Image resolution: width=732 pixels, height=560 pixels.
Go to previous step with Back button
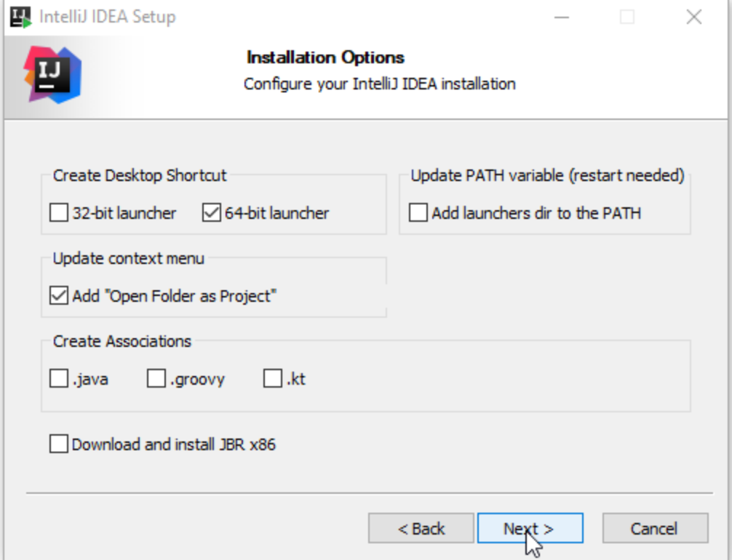421,528
